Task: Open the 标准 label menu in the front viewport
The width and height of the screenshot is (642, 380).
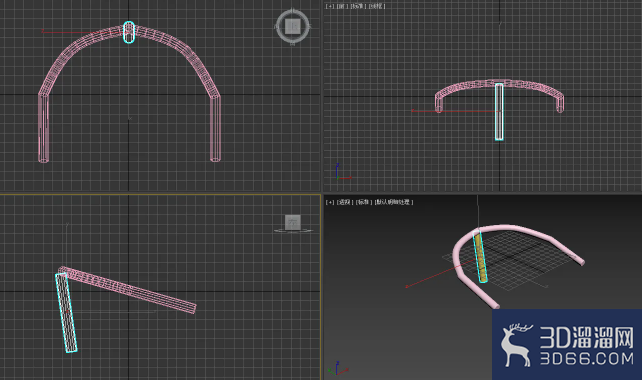Action: click(358, 6)
